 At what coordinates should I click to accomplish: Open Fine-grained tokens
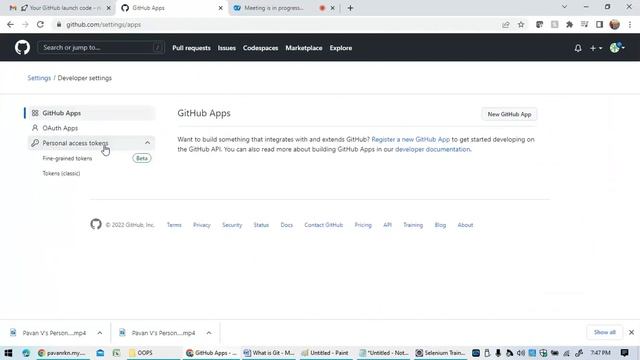click(67, 158)
